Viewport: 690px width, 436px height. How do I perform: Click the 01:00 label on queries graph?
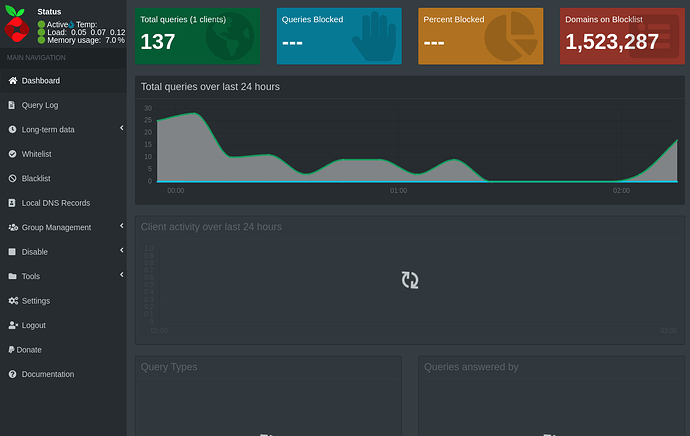coord(398,191)
